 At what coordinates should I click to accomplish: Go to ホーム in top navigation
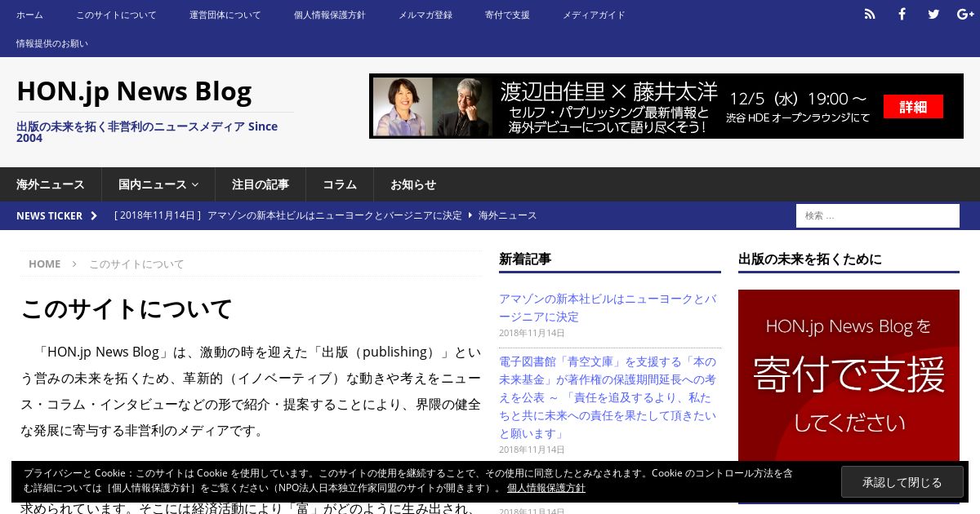29,15
